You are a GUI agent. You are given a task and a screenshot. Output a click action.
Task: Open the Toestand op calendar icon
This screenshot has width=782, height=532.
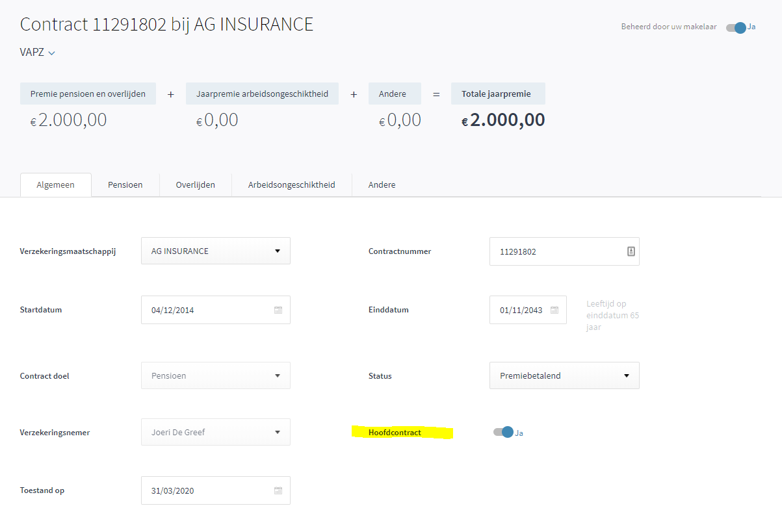point(278,491)
